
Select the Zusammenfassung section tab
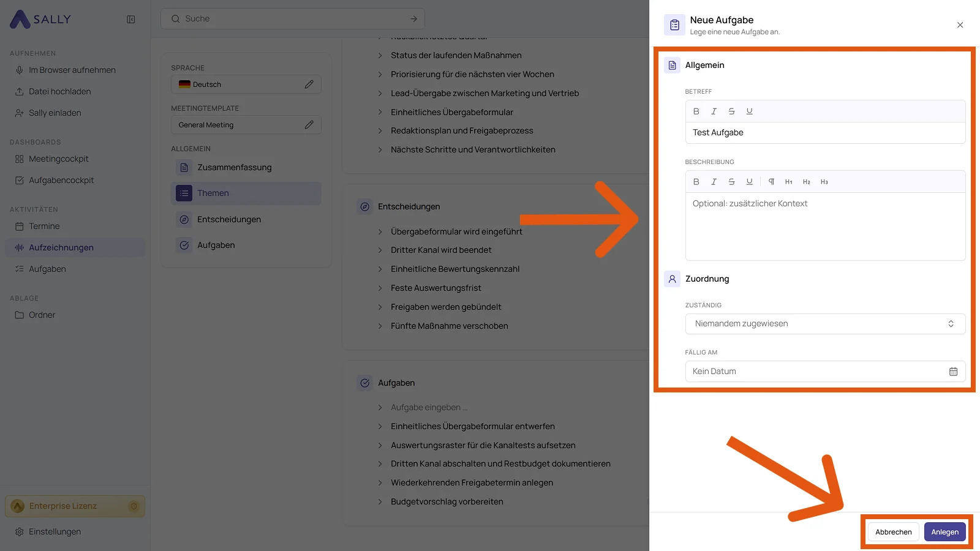tap(246, 168)
